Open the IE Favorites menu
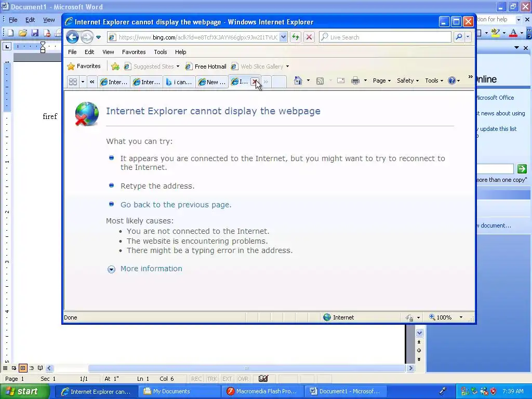The height and width of the screenshot is (399, 532). (134, 52)
